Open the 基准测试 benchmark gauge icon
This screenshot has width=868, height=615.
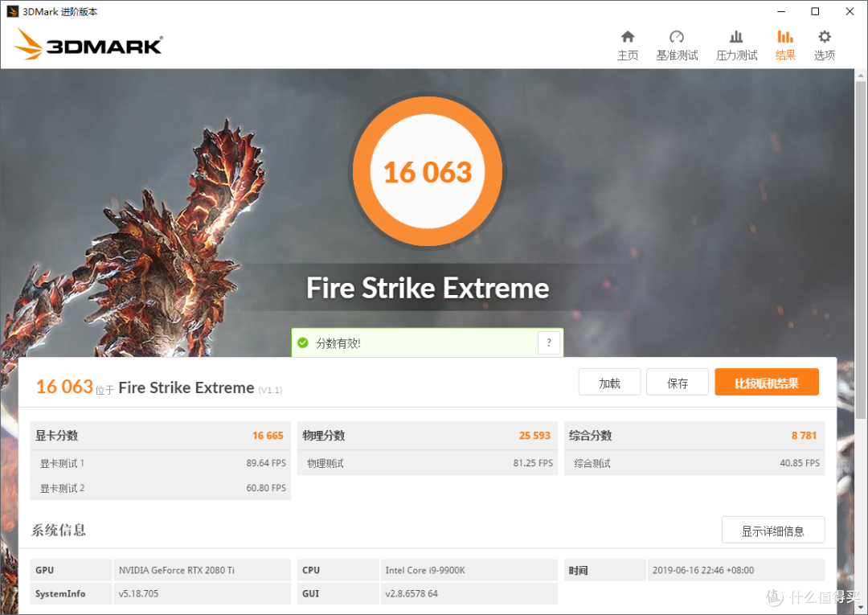[677, 37]
